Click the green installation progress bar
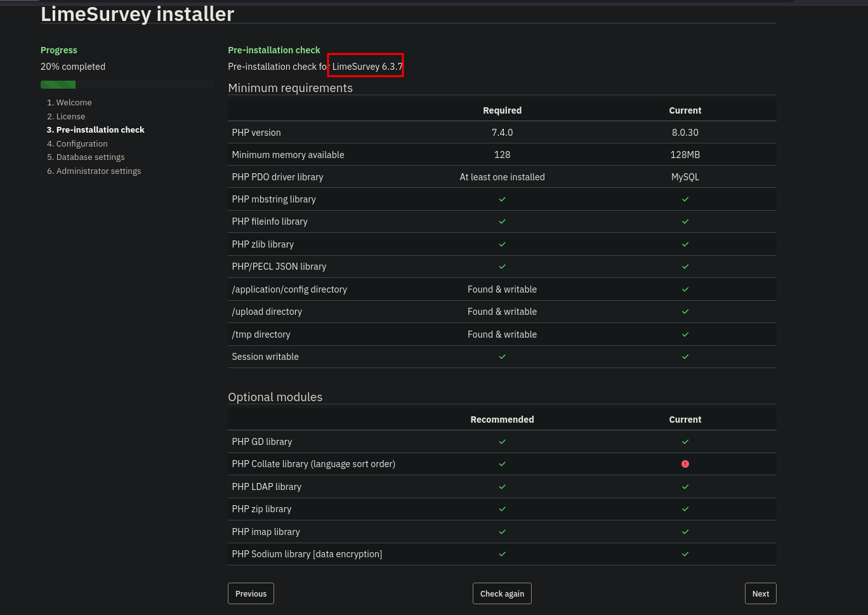 point(58,84)
